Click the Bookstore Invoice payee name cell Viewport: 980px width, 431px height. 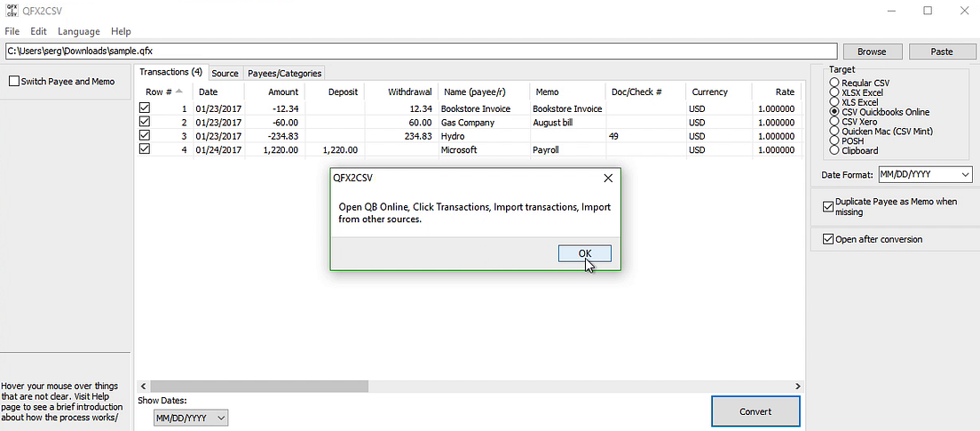coord(484,108)
